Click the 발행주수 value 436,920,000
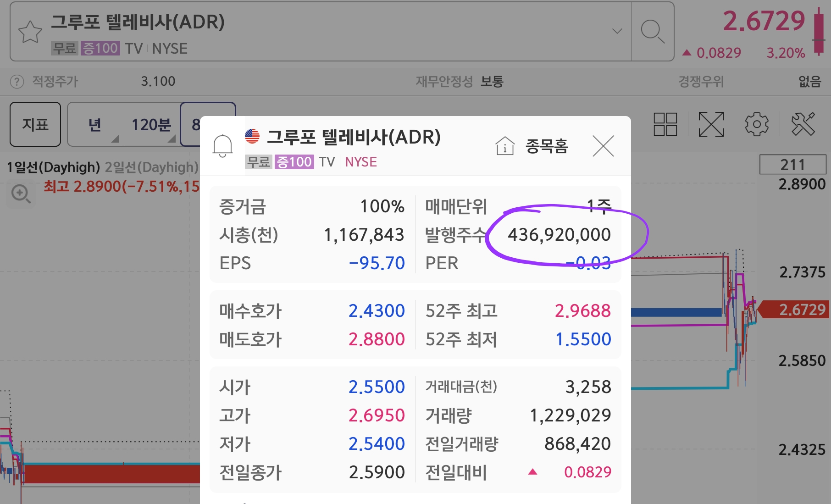 click(x=559, y=235)
